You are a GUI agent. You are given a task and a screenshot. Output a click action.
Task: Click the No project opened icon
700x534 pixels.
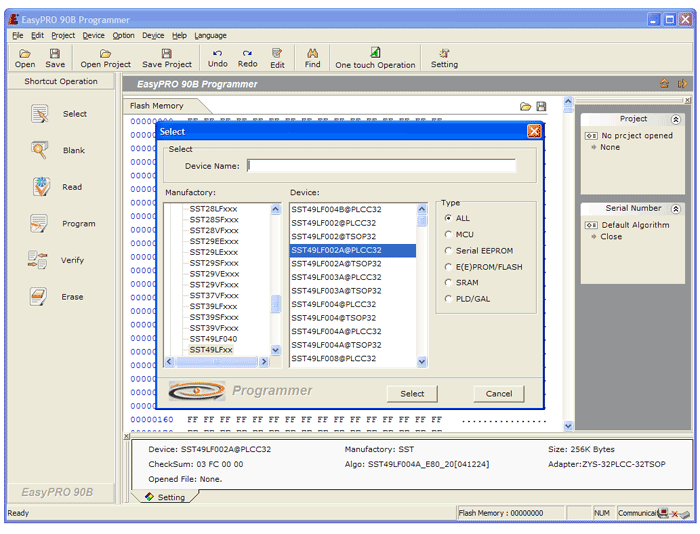(x=591, y=135)
